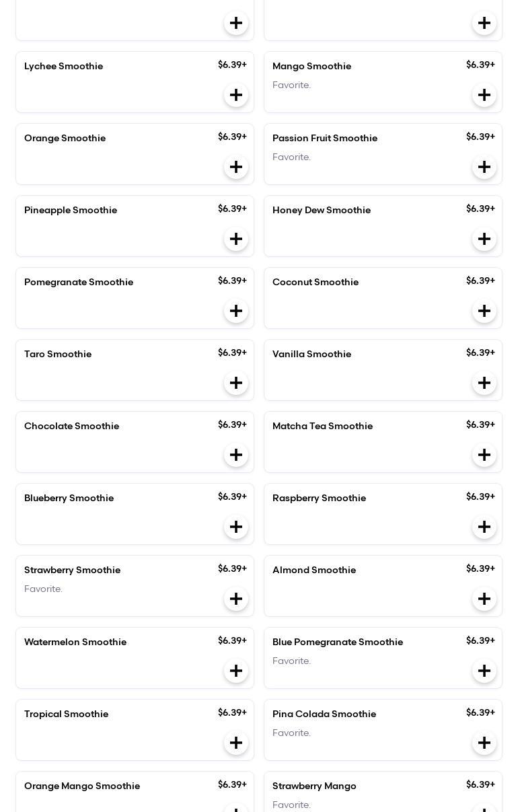Click plus on Pomegranate Smoothie
Image resolution: width=518 pixels, height=812 pixels.
[x=236, y=311]
